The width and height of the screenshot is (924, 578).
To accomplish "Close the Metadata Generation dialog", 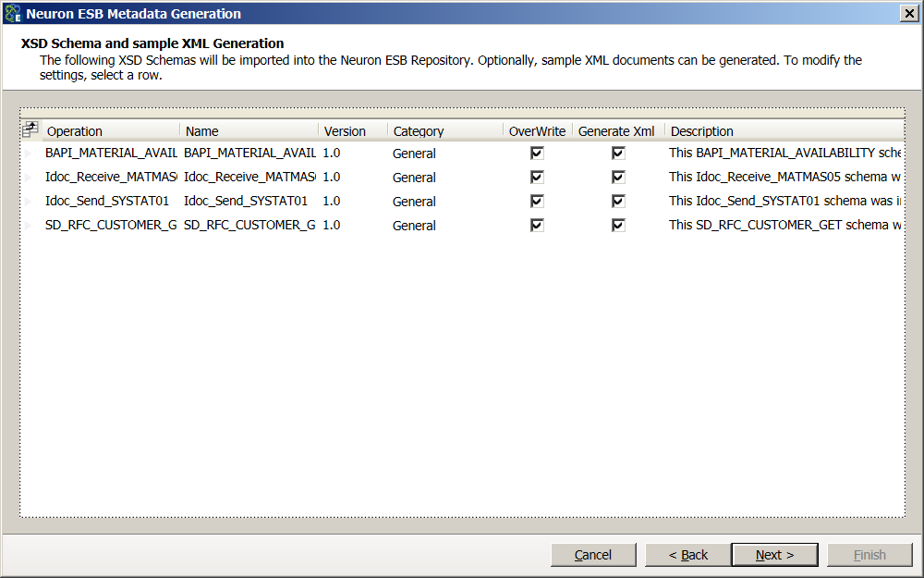I will (x=909, y=14).
